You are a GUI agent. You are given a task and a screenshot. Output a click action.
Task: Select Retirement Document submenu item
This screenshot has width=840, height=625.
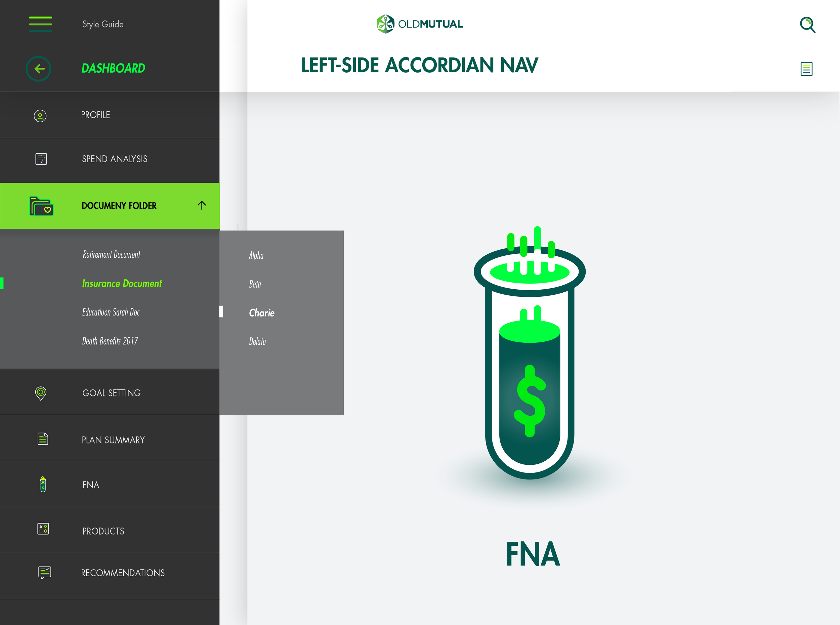112,255
